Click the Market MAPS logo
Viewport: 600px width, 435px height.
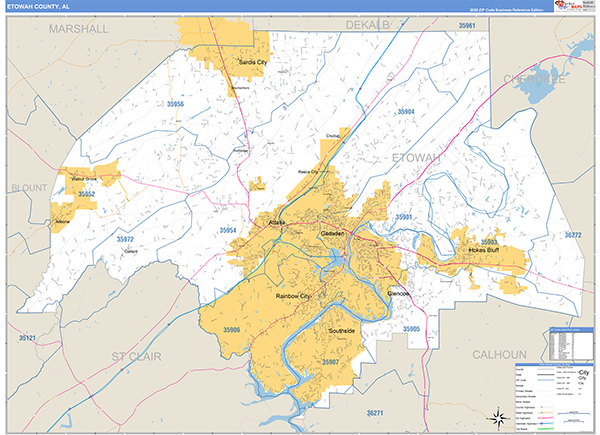[569, 5]
